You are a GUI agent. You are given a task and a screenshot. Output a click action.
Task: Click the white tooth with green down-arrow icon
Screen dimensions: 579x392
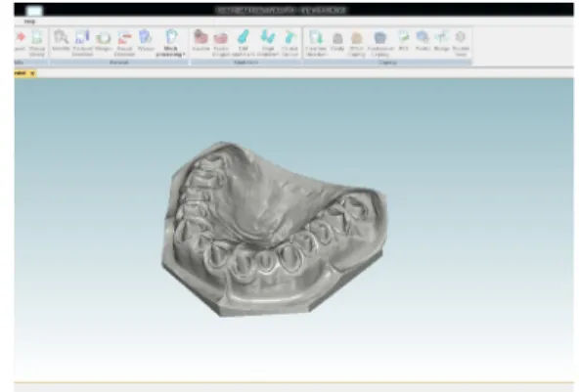coord(316,37)
